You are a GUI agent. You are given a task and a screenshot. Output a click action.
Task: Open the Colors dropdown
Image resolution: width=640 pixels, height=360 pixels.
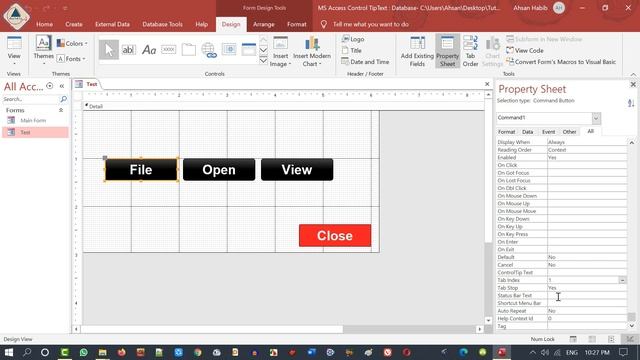pos(72,43)
